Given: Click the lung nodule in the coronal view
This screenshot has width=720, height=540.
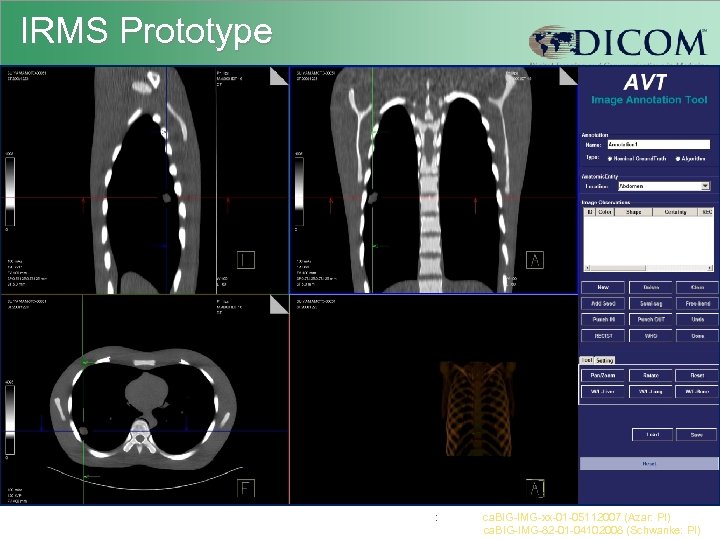Looking at the screenshot, I should click(x=372, y=198).
